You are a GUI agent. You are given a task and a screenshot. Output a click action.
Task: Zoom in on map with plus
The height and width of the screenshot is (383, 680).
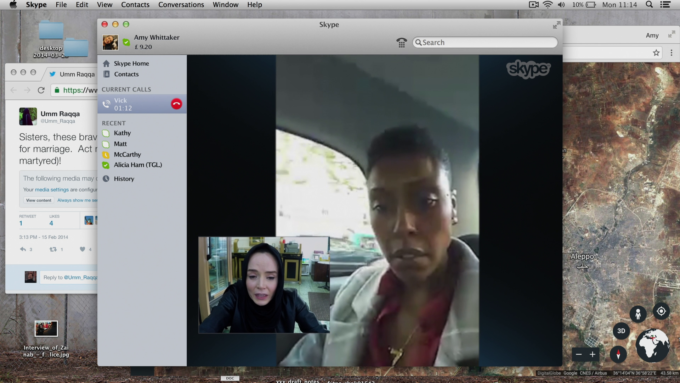point(592,354)
